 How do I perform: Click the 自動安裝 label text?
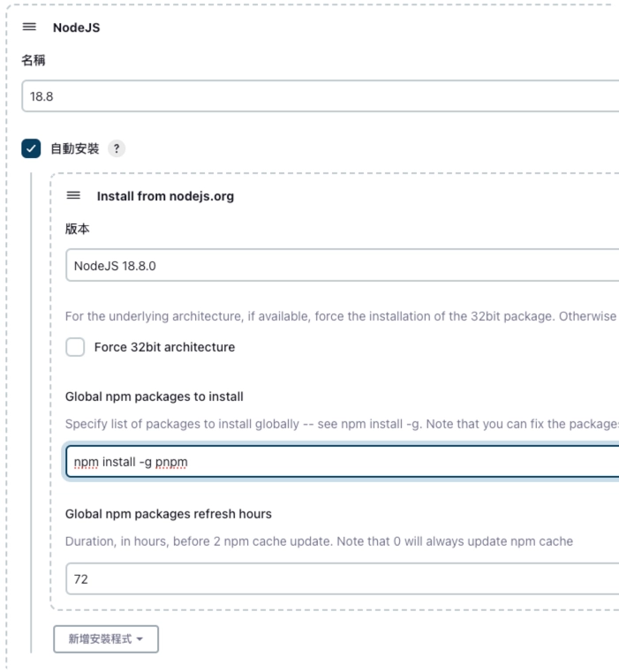(x=74, y=148)
